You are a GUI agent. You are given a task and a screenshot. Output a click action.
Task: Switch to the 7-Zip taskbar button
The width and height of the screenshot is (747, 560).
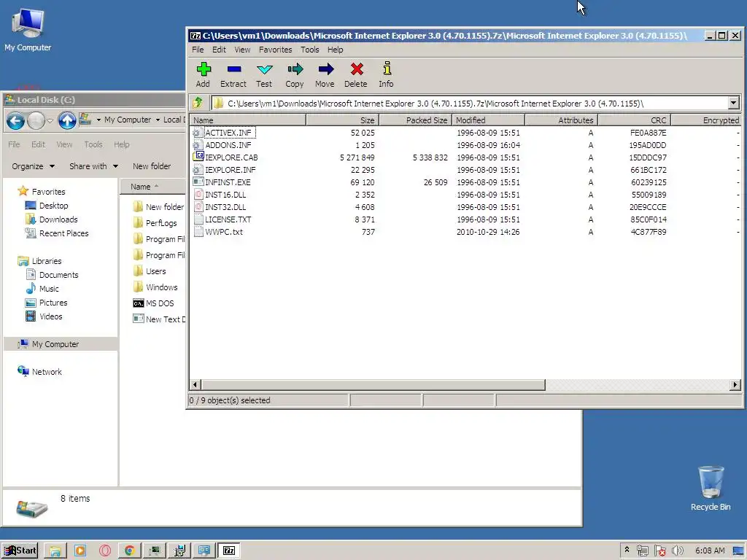229,551
